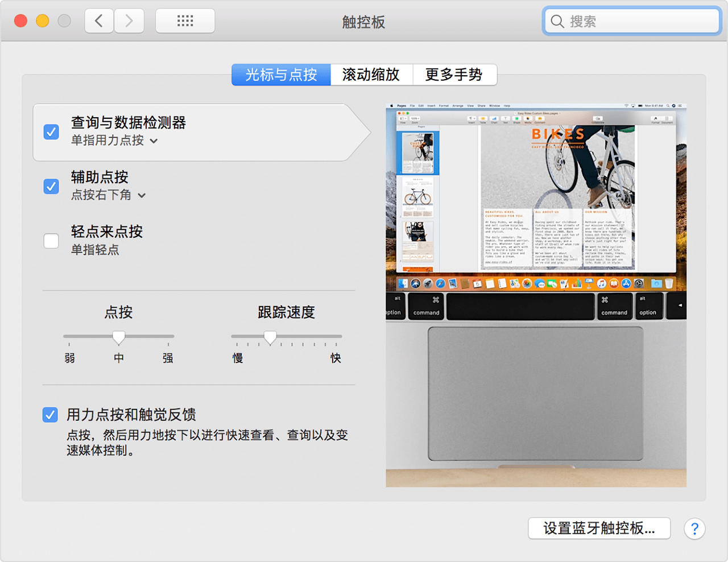Viewport: 728px width, 562px height.
Task: Toggle off 用力点按和触觉反馈
Action: tap(50, 415)
